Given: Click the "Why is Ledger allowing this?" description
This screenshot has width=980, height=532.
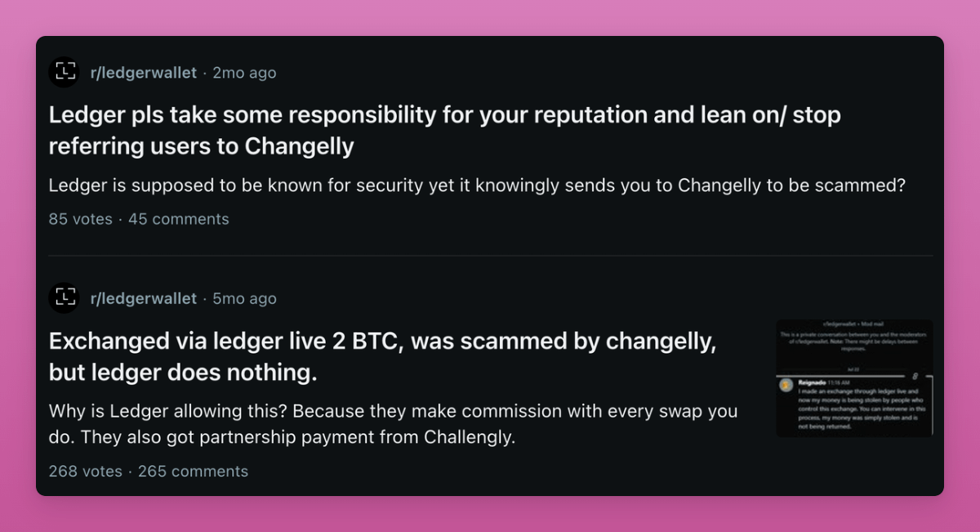Looking at the screenshot, I should (x=393, y=424).
